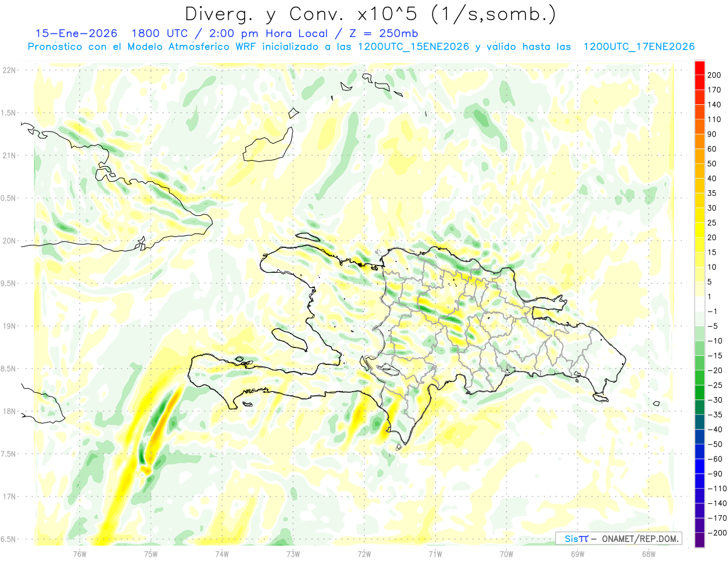Screen dimensions: 728x562
Task: Click the '18N' latitude label
Action: (x=10, y=412)
